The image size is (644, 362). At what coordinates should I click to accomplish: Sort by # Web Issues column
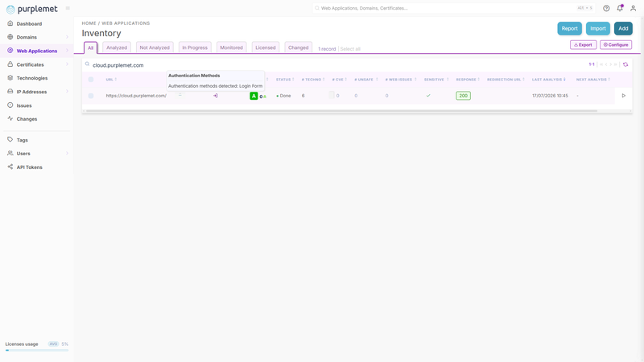(x=401, y=80)
